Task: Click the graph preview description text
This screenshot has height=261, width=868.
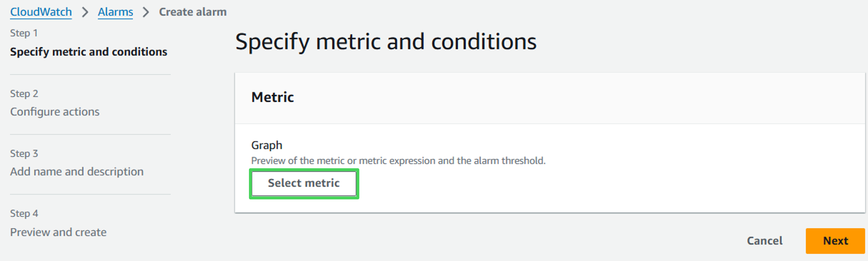Action: (398, 161)
